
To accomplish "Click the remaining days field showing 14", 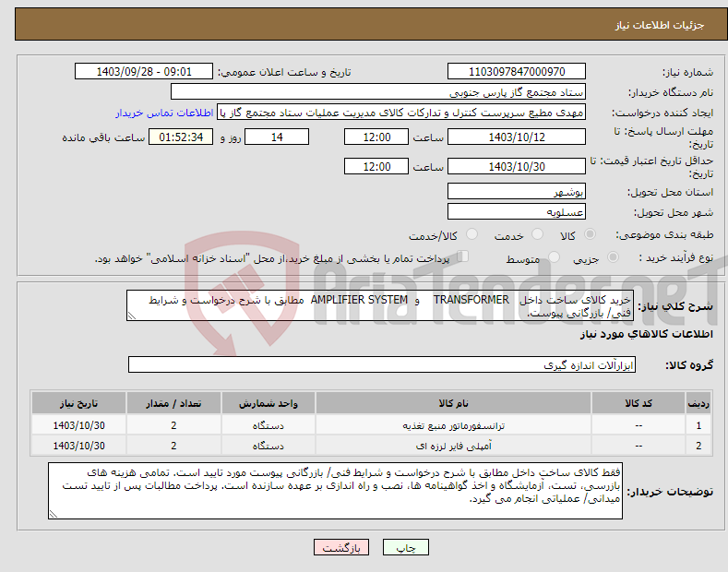I will click(277, 137).
